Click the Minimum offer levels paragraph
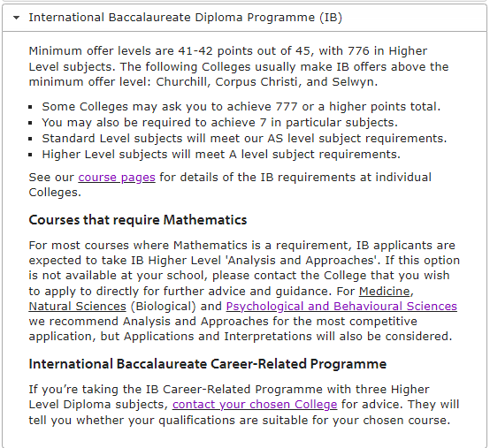The width and height of the screenshot is (490, 448). point(239,66)
